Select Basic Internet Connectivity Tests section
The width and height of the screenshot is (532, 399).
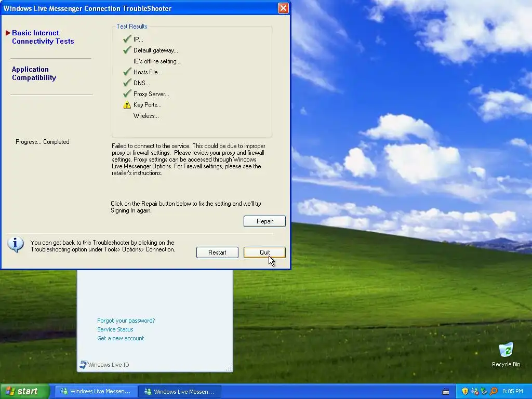43,37
